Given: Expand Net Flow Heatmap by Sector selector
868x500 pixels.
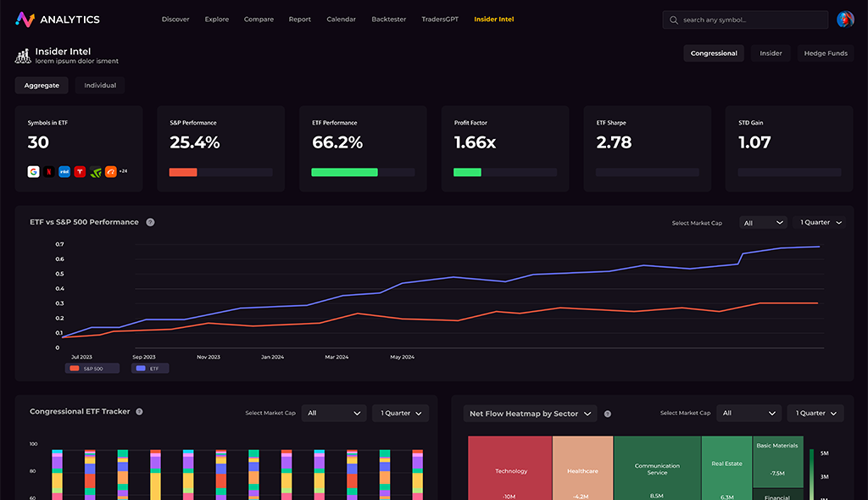Looking at the screenshot, I should click(530, 414).
